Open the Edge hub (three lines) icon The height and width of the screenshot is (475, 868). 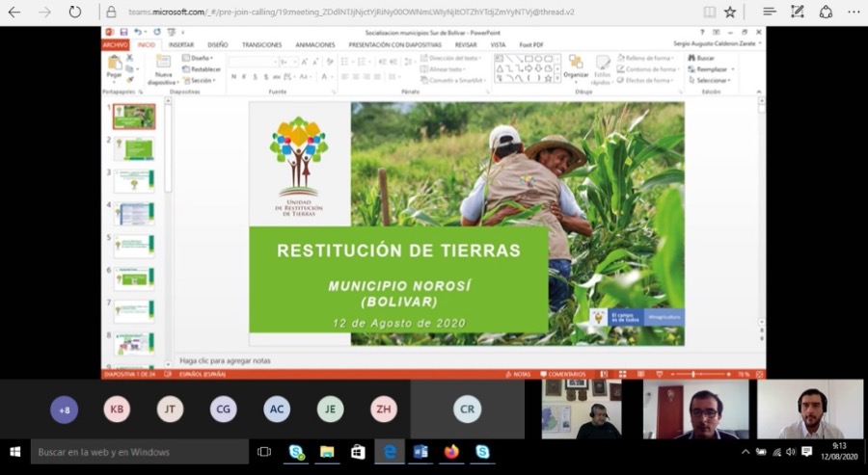pos(769,12)
